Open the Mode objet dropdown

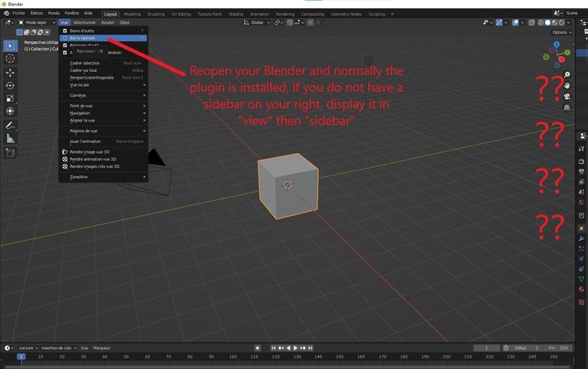[x=36, y=22]
